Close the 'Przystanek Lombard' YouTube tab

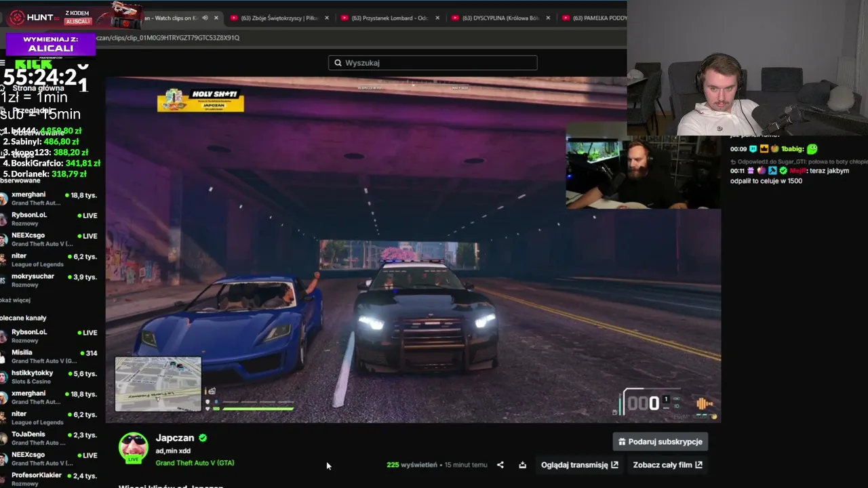pos(437,18)
